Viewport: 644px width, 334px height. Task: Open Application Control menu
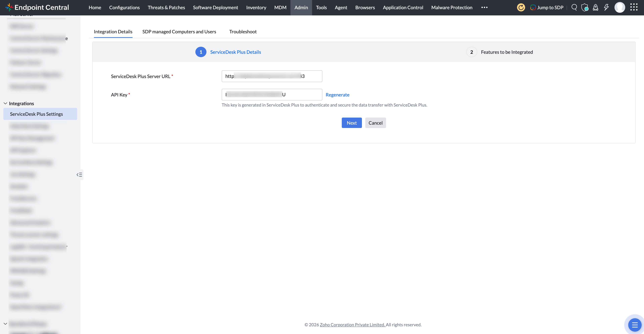tap(403, 8)
